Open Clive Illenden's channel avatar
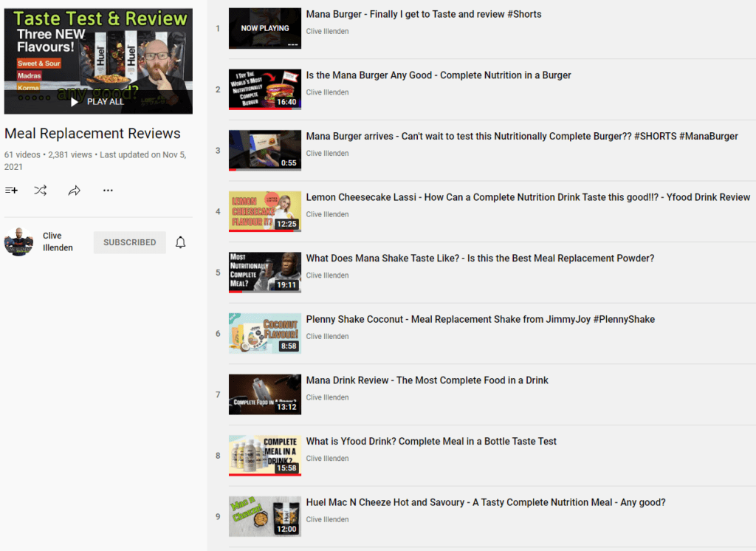This screenshot has width=756, height=551. 18,242
